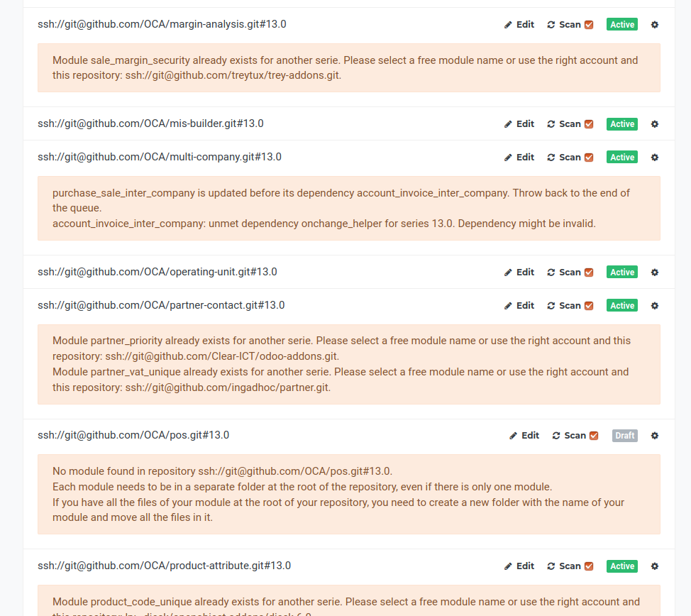This screenshot has width=691, height=616.
Task: Click scan refresh icon for product-attribute
Action: [x=551, y=566]
